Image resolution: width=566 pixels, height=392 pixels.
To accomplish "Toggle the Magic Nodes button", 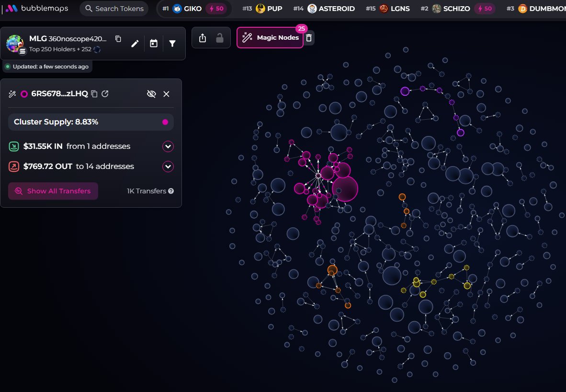I will pyautogui.click(x=270, y=38).
